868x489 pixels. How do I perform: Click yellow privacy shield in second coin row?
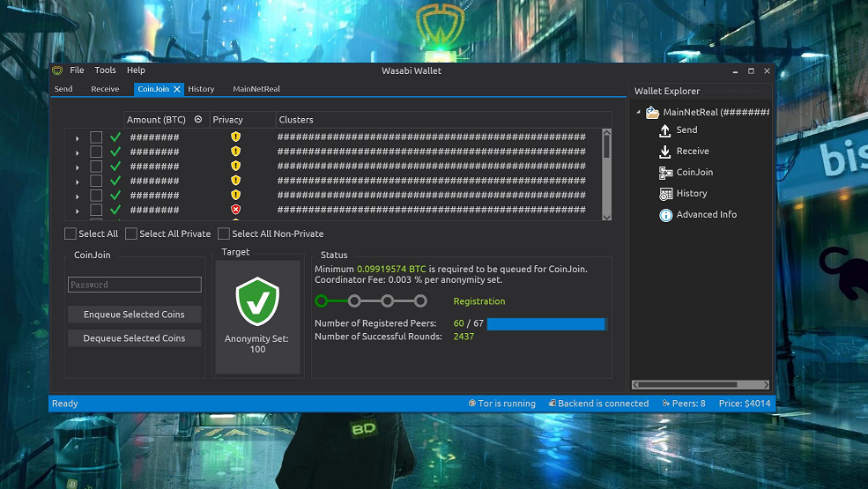[236, 152]
